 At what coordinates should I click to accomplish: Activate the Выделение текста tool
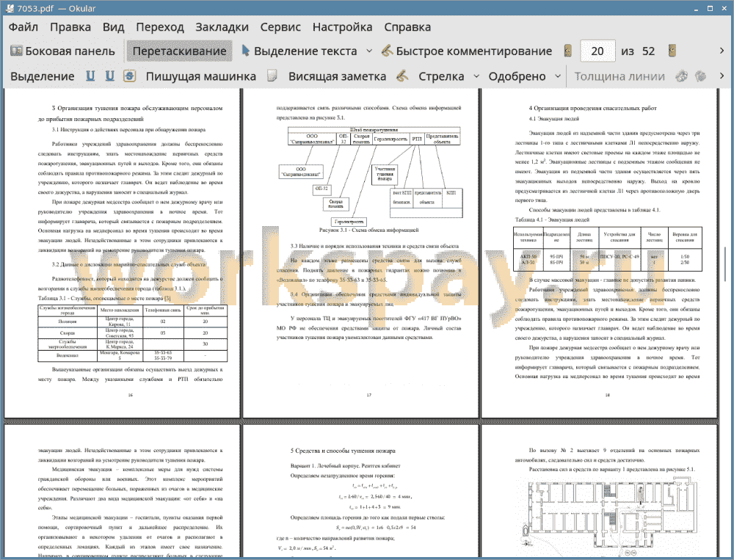click(x=299, y=51)
